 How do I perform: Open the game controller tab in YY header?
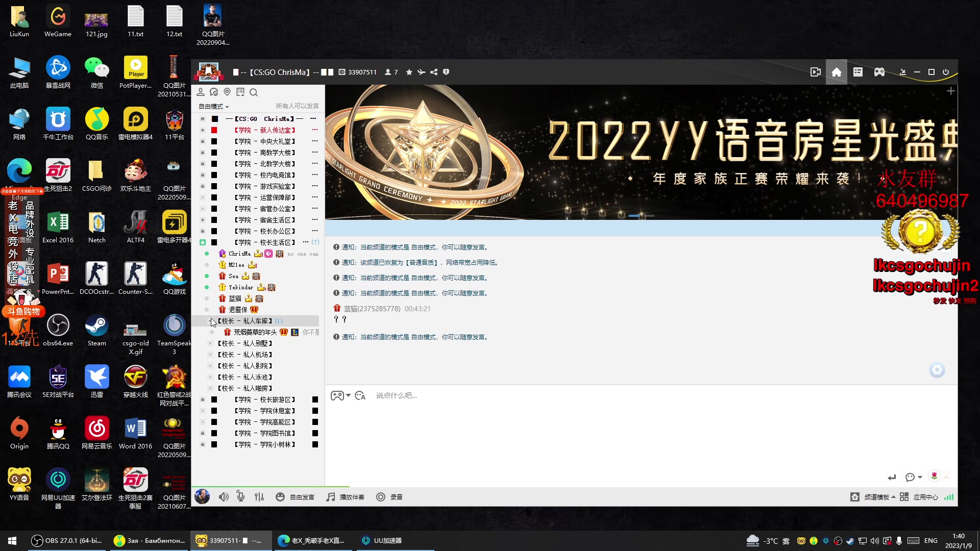[x=879, y=72]
